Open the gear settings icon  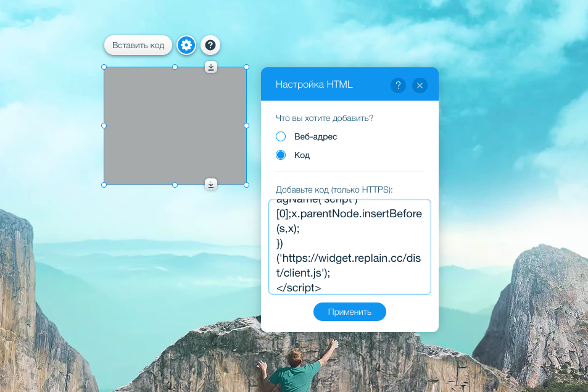[x=186, y=46]
